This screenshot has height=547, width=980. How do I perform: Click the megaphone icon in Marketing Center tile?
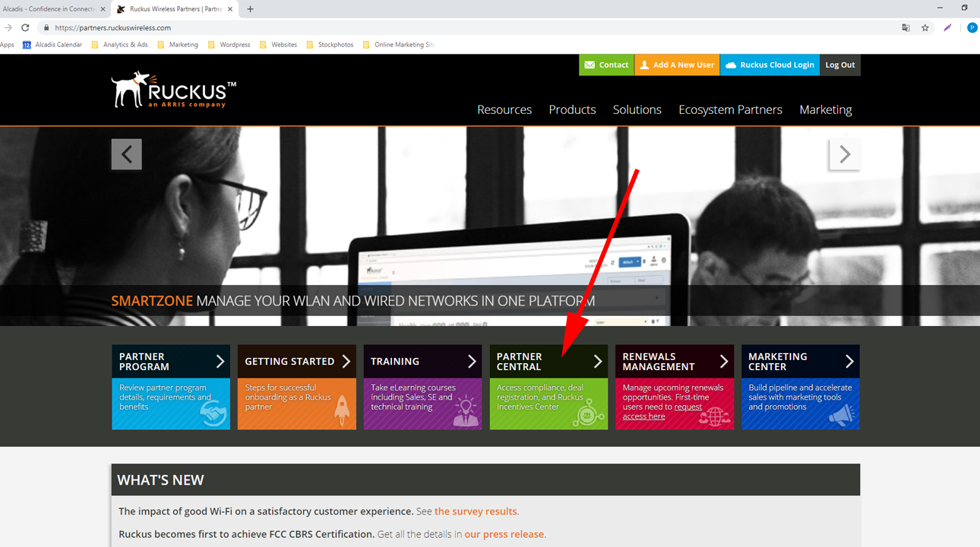841,414
